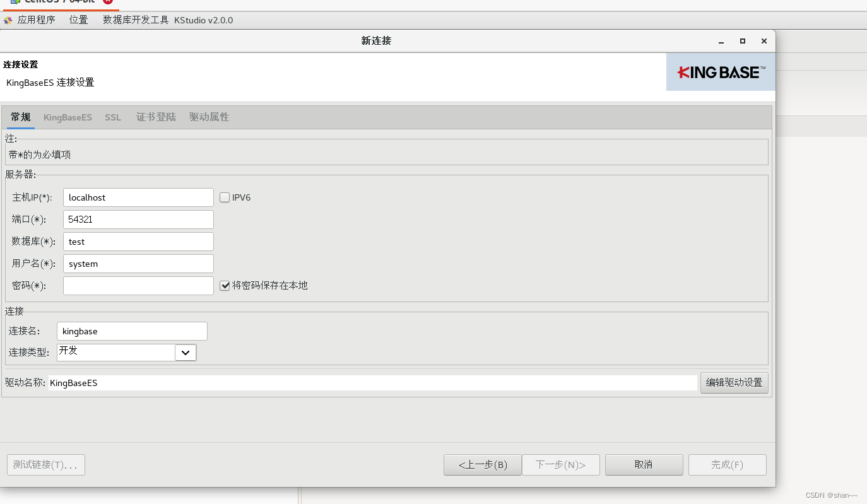867x504 pixels.
Task: Expand the 连接类型 dropdown arrow
Action: click(x=186, y=353)
